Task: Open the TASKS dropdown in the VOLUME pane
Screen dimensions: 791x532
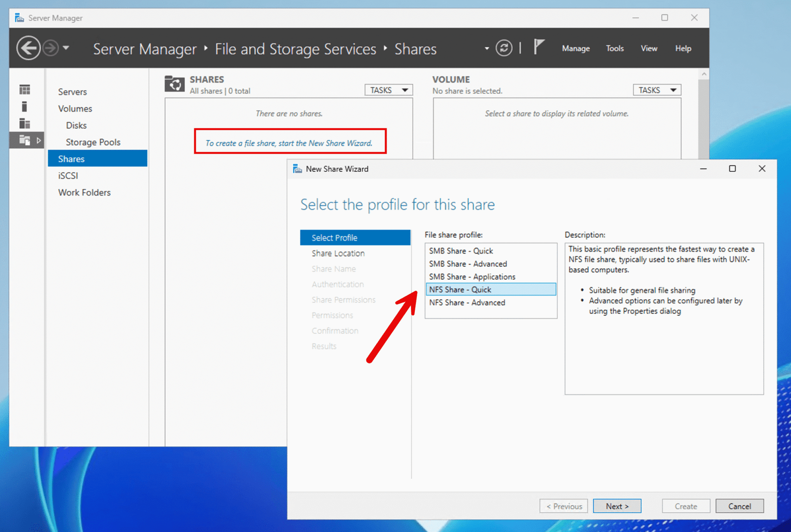Action: click(657, 89)
